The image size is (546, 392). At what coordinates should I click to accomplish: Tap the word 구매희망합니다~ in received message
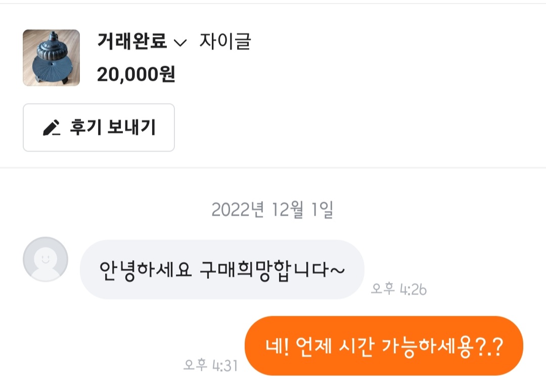click(272, 269)
